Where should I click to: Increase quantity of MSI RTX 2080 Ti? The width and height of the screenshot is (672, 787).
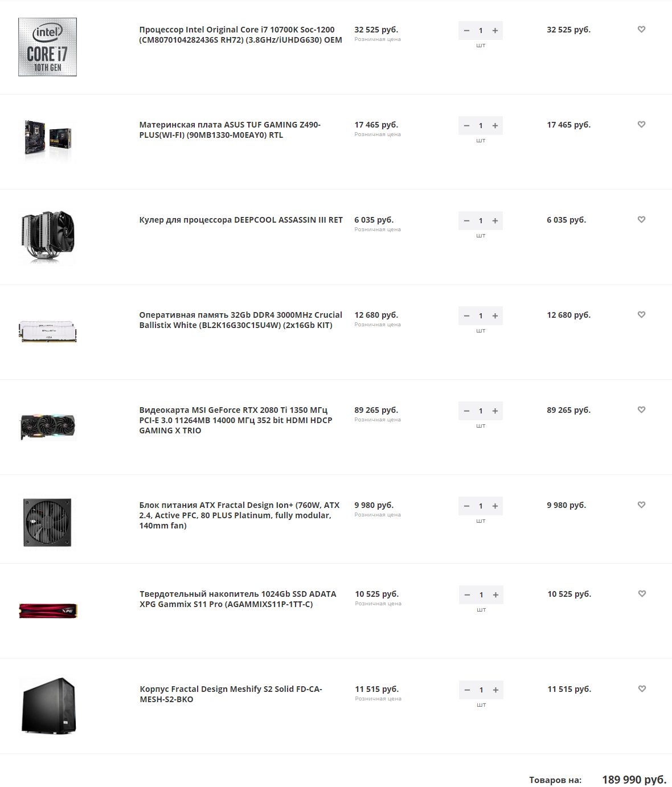[x=495, y=411]
